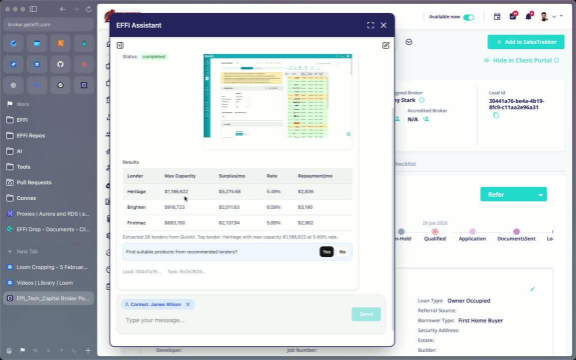This screenshot has width=576, height=360.
Task: Choose No for finding suitable products
Action: pyautogui.click(x=342, y=252)
